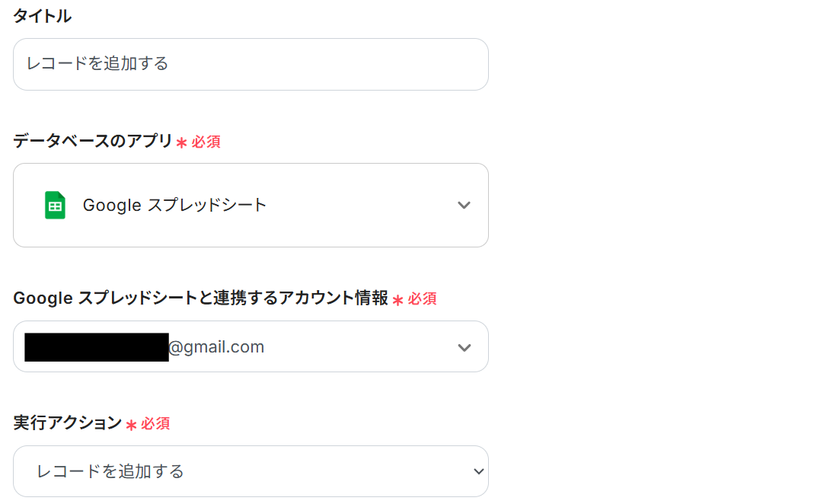830x504 pixels.
Task: Click the Google スプレッドシートと連携するアカウント情報 label
Action: pos(200,298)
